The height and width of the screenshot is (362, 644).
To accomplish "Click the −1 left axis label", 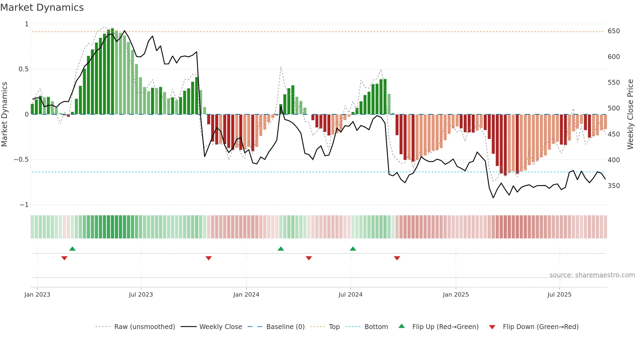I will tap(24, 205).
